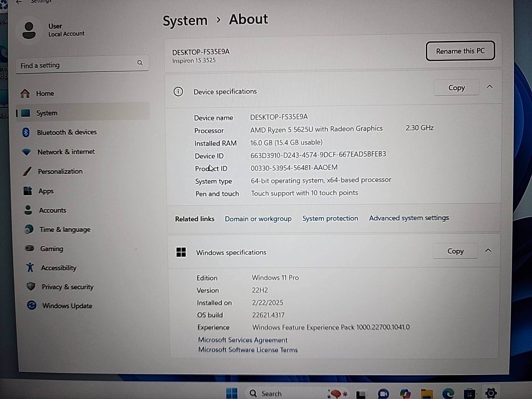Click the Edition value Windows 11 Pro
This screenshot has width=532, height=399.
275,277
